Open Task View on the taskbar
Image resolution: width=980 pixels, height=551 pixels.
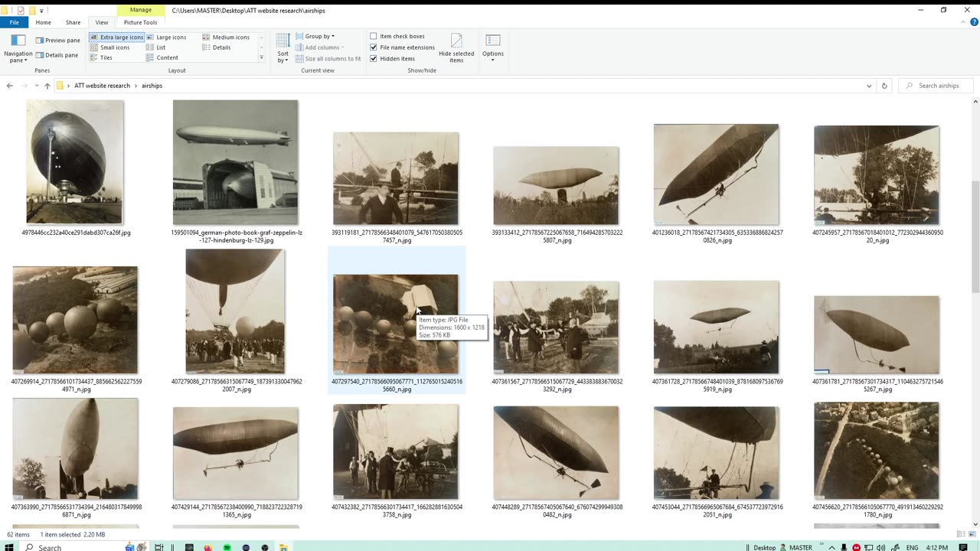[159, 547]
